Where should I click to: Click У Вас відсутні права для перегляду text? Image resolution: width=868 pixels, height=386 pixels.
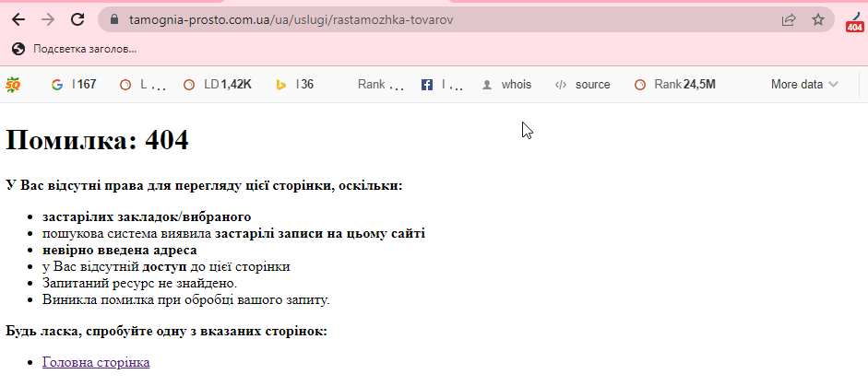[x=204, y=186]
